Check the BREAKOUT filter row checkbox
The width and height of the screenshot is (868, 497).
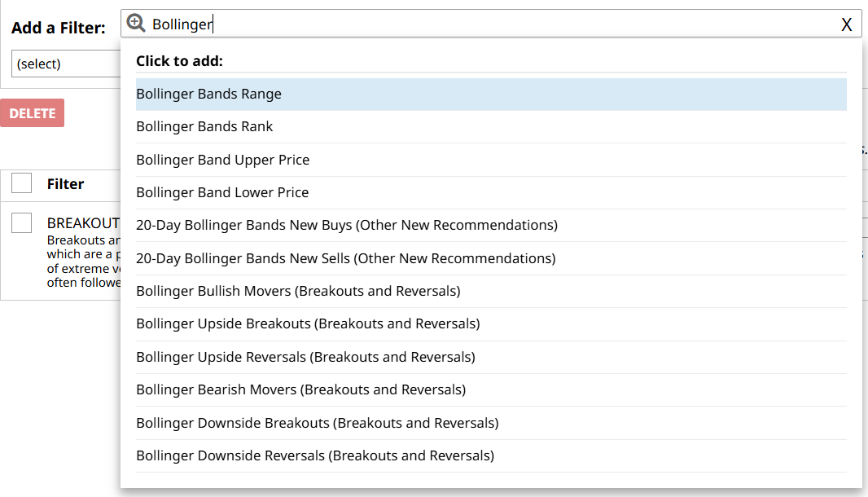tap(22, 222)
